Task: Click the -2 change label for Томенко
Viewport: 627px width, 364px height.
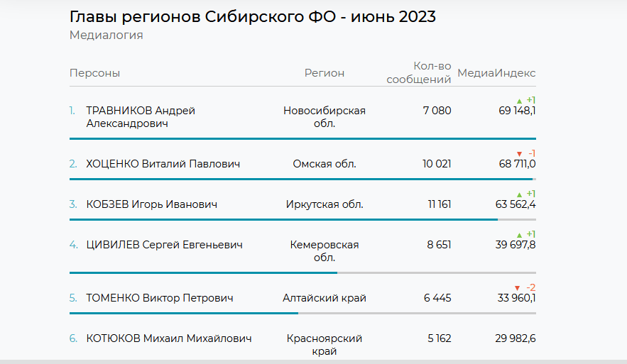Action: click(530, 287)
